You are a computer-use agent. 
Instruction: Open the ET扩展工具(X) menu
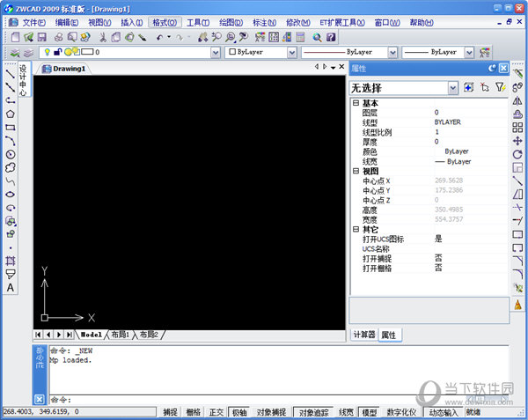click(342, 23)
